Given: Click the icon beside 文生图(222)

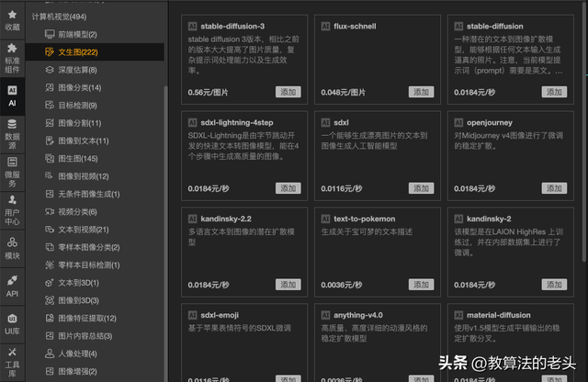Looking at the screenshot, I should [50, 52].
